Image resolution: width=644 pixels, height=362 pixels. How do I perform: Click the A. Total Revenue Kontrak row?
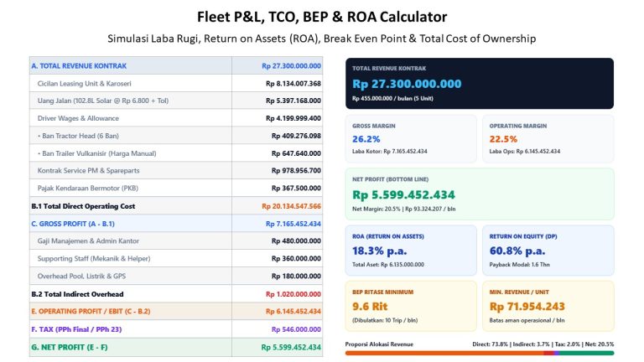pos(176,65)
